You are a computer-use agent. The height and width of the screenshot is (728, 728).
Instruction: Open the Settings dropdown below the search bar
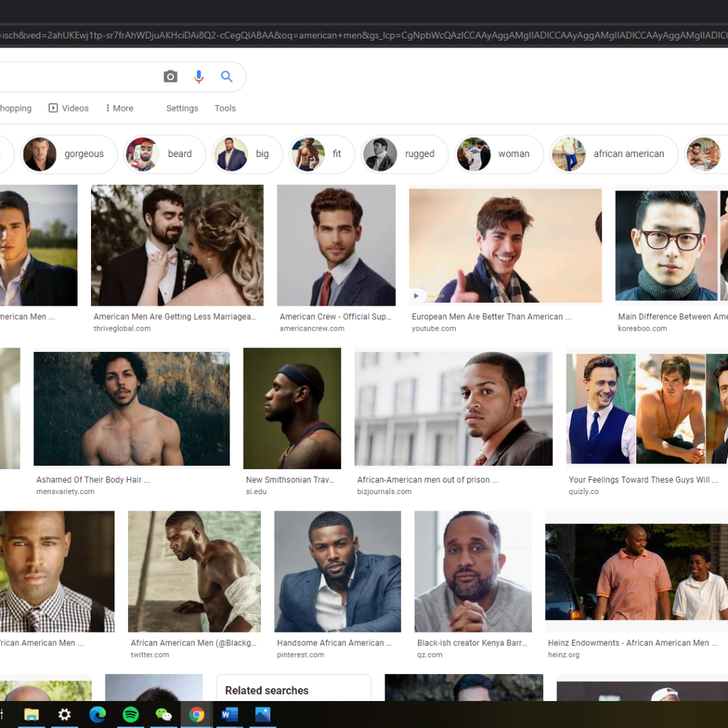[x=182, y=108]
